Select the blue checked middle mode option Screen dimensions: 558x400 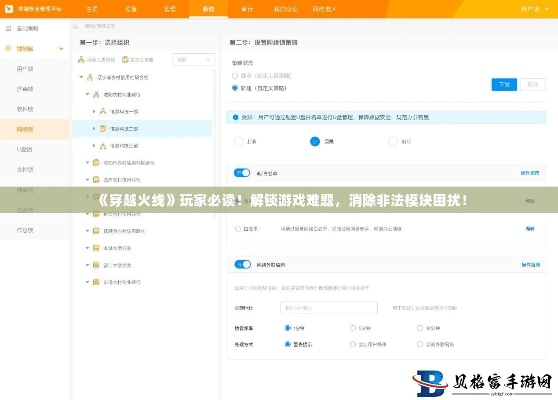point(315,141)
